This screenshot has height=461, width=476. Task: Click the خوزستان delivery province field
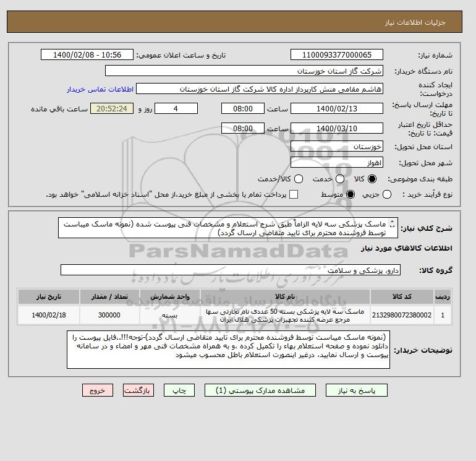coord(337,147)
